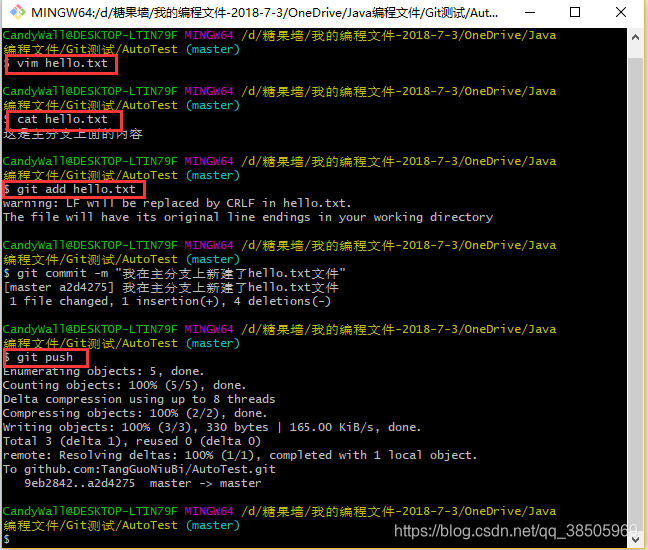Close the MINGW64 terminal window
The height and width of the screenshot is (550, 648).
(x=621, y=12)
